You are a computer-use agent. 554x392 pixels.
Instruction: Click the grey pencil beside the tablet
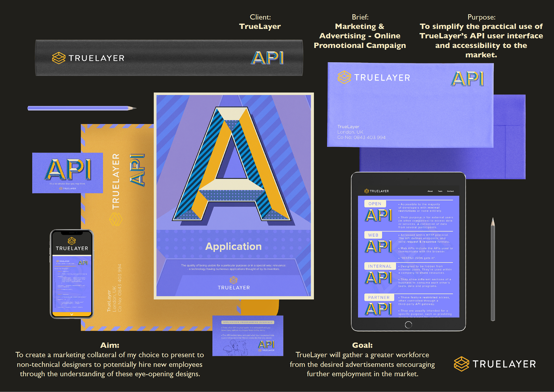click(x=493, y=269)
